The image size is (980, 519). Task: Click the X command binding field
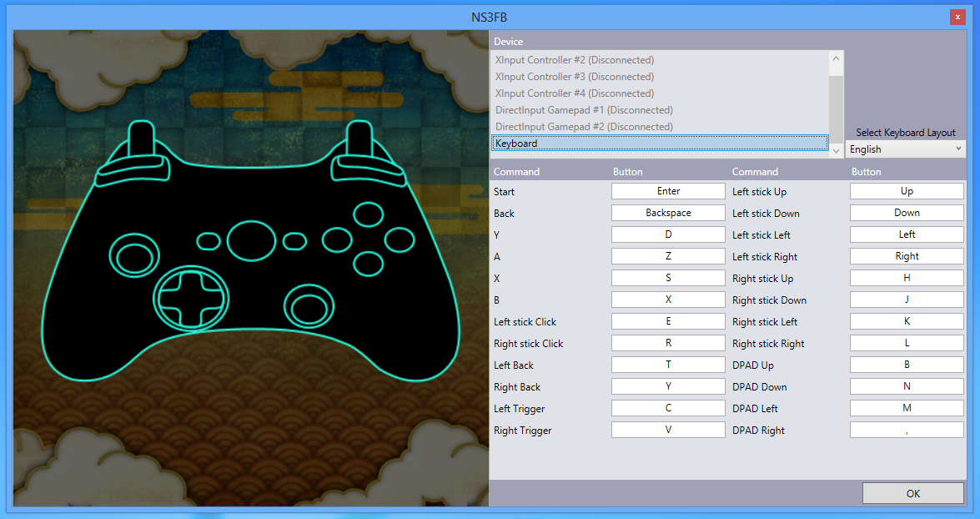pos(668,278)
